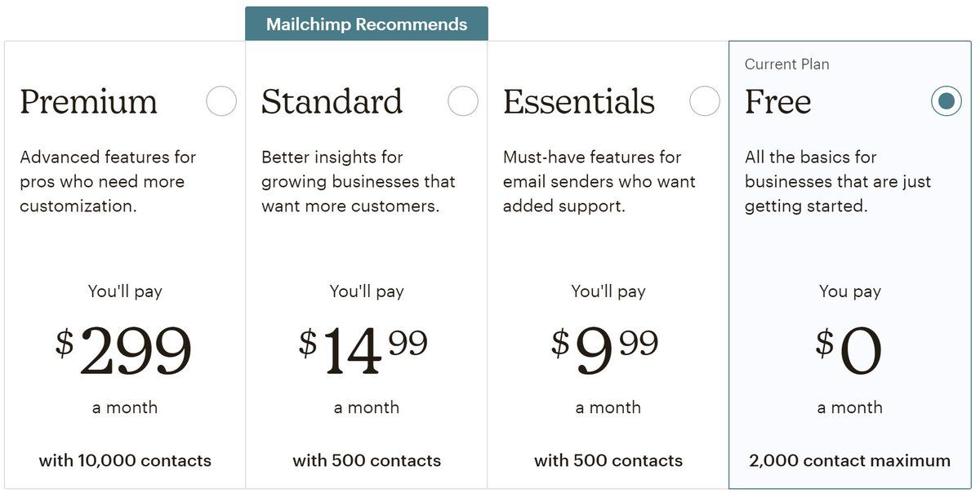The width and height of the screenshot is (980, 502).
Task: Click the Current Plan label
Action: pyautogui.click(x=786, y=64)
